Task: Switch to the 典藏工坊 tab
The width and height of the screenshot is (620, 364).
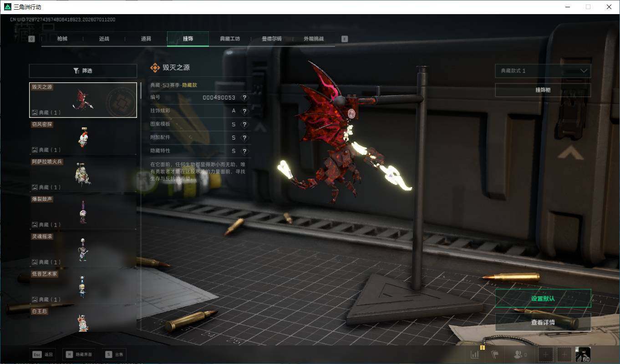Action: [x=230, y=39]
